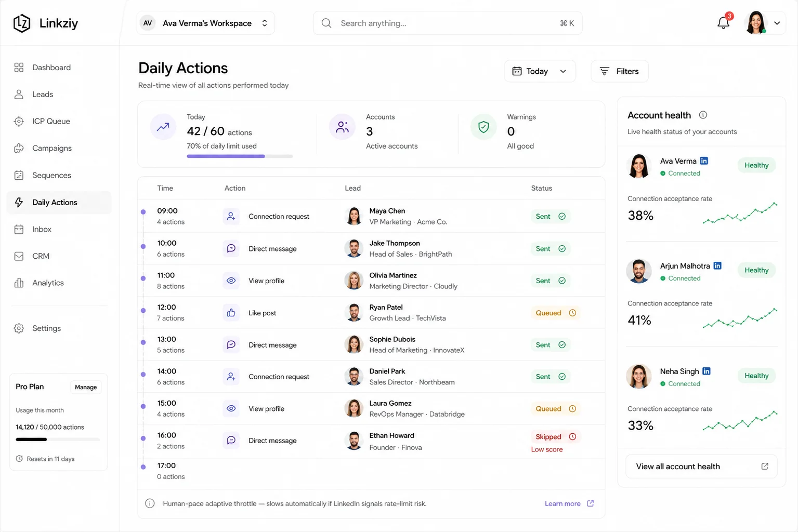Click the view profile eye icon in the 11:00 row
This screenshot has height=532, width=798.
pos(231,281)
